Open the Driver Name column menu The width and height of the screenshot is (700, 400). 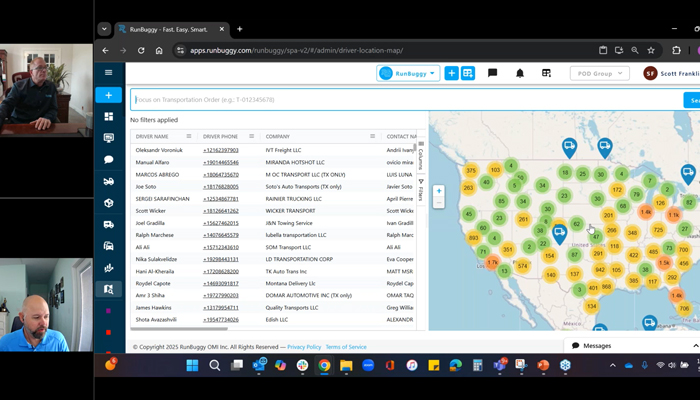pos(189,136)
